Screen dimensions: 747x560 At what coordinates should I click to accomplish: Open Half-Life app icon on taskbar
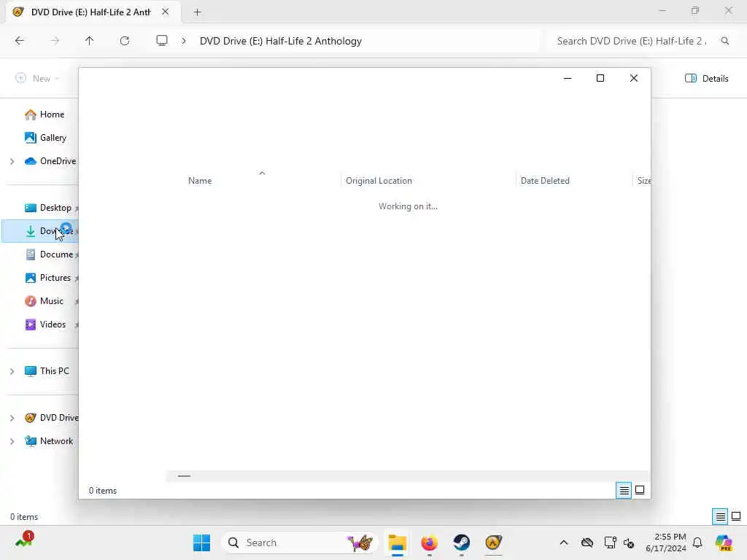494,542
